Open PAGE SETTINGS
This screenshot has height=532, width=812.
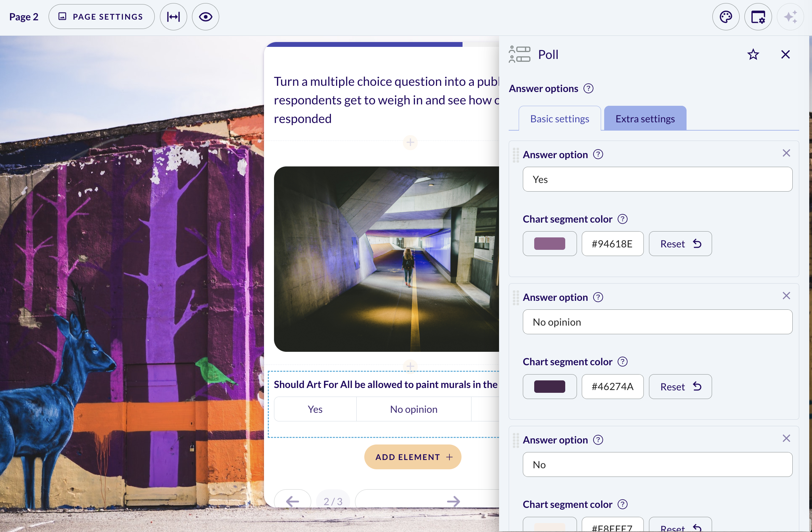(101, 17)
